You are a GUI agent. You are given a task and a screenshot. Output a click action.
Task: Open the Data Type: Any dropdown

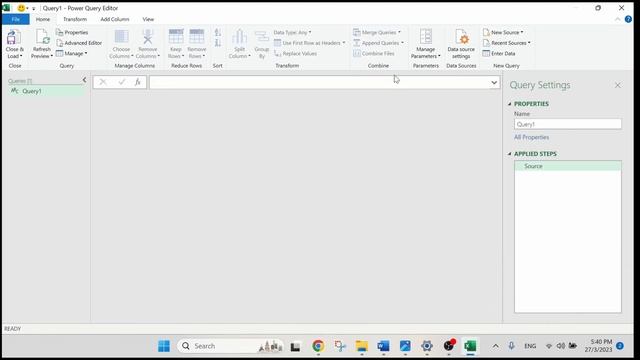292,32
